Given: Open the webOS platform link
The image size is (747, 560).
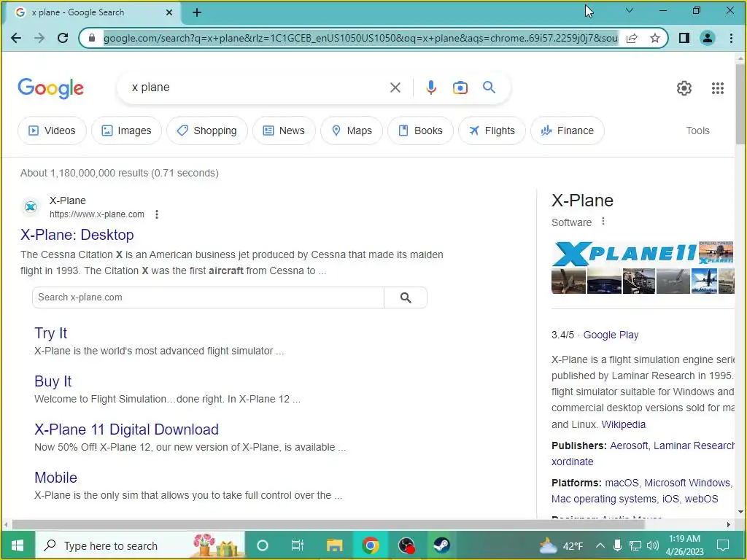Looking at the screenshot, I should [701, 499].
